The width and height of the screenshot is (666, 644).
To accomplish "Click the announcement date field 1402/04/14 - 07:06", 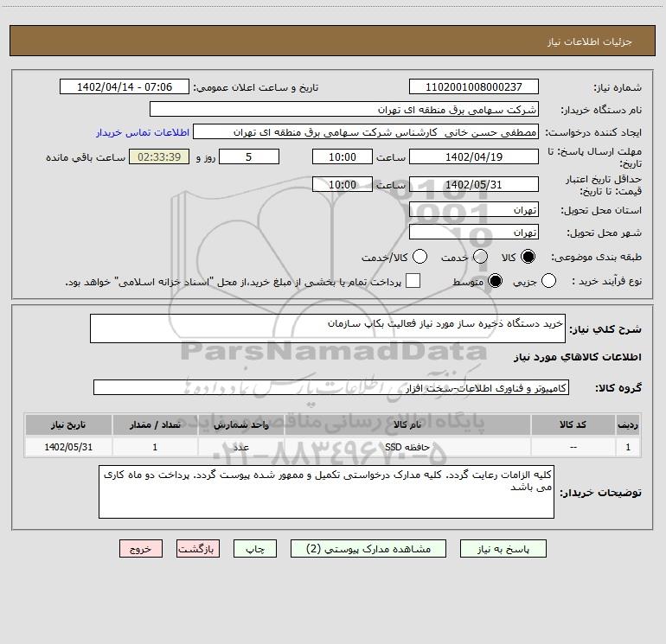I will 125,87.
